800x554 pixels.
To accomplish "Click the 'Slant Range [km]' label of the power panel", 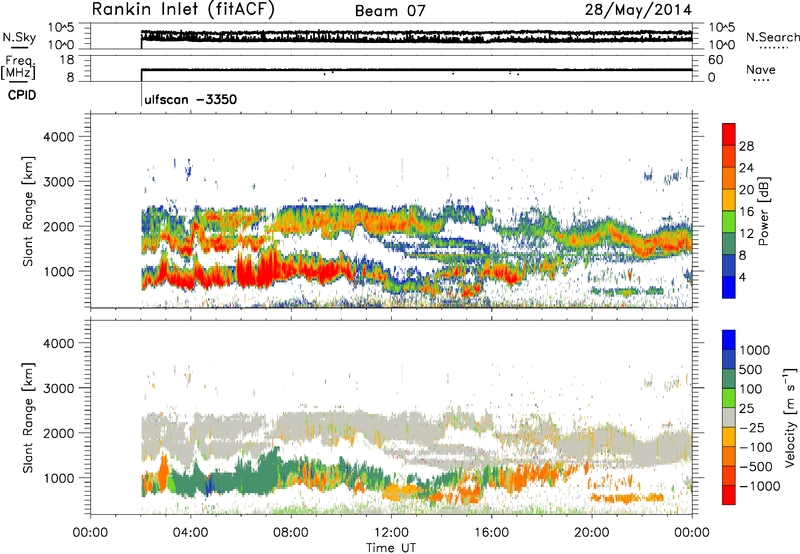I will pos(28,211).
